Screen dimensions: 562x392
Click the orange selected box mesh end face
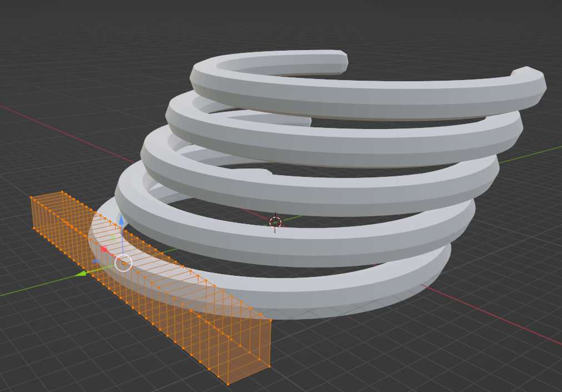pos(249,351)
